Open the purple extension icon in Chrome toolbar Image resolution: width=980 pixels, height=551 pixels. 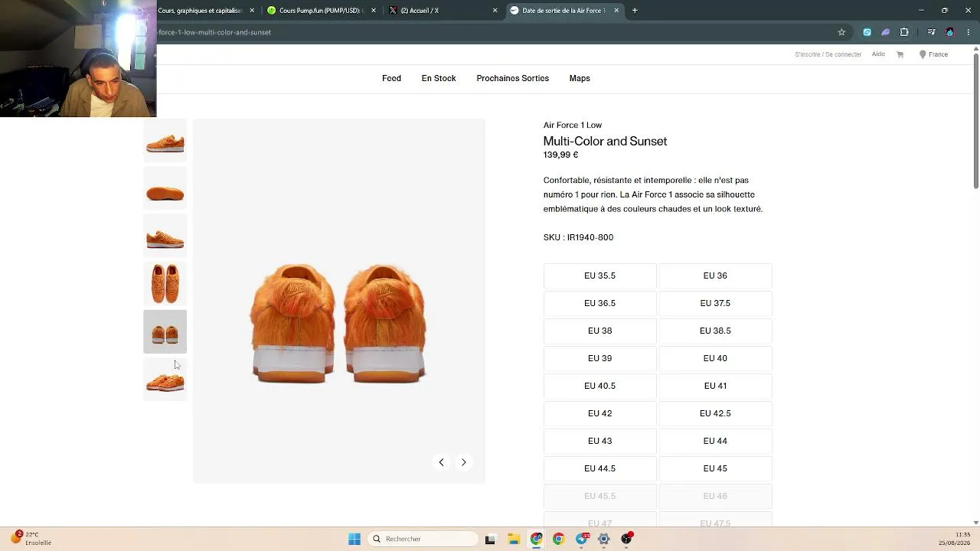[x=886, y=32]
